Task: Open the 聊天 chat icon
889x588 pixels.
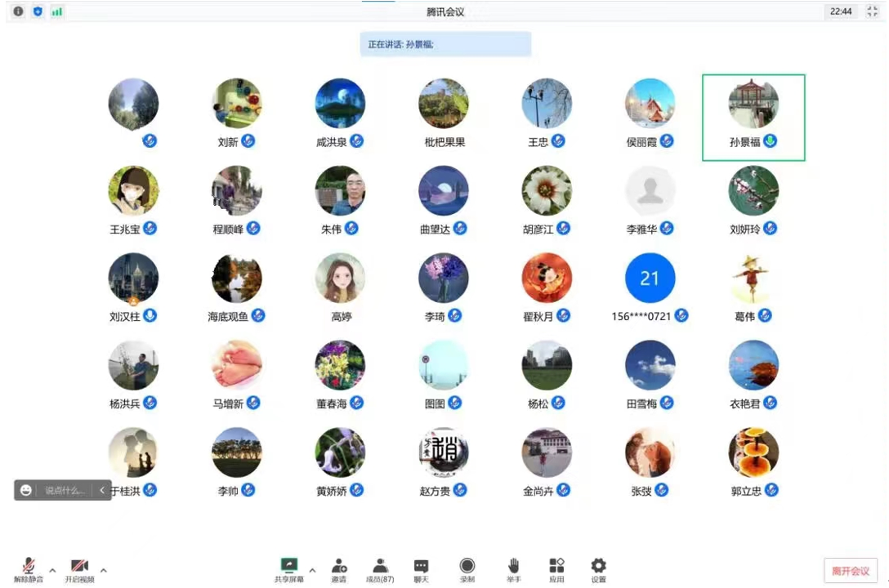Action: tap(422, 570)
